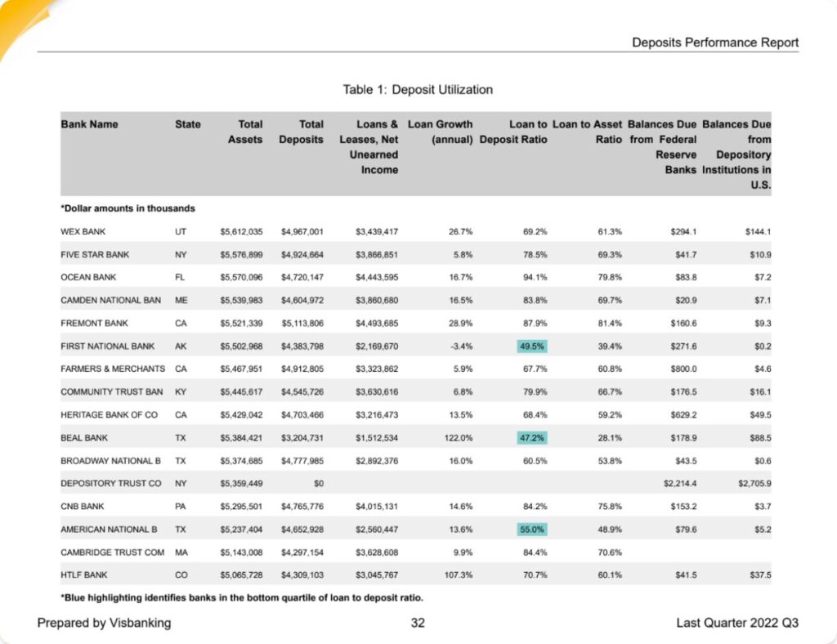Viewport: 837px width, 644px height.
Task: Select the HTLF BANK name cell
Action: [84, 575]
